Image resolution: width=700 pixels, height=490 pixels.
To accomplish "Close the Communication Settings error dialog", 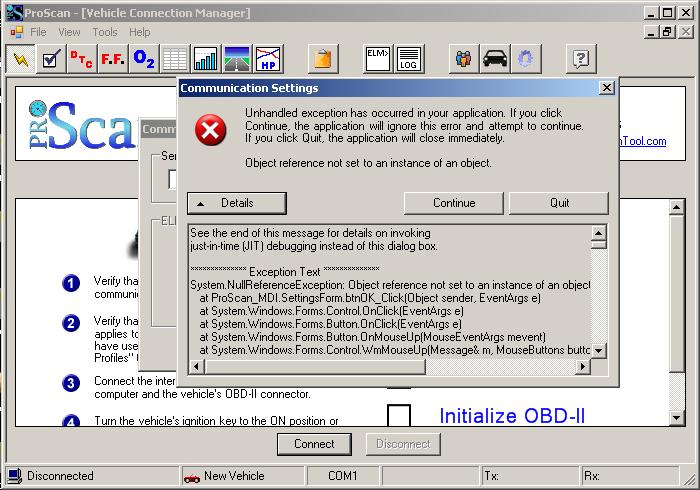I will click(606, 88).
